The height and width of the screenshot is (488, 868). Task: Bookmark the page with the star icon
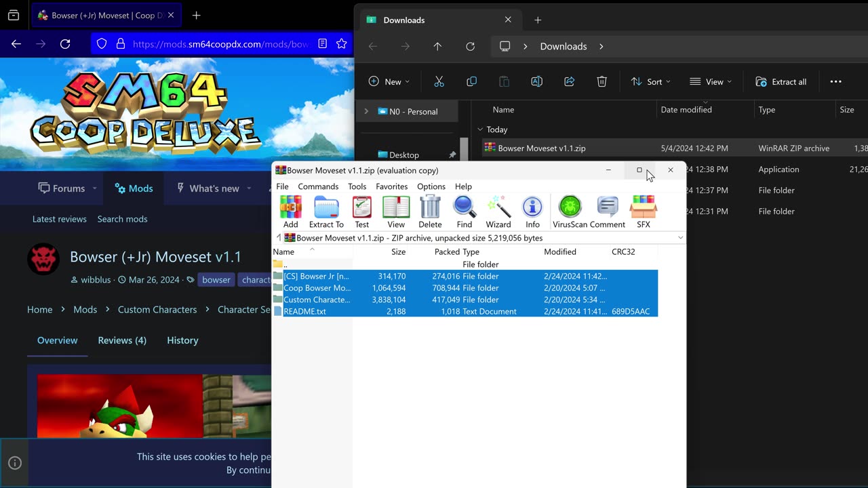coord(342,43)
